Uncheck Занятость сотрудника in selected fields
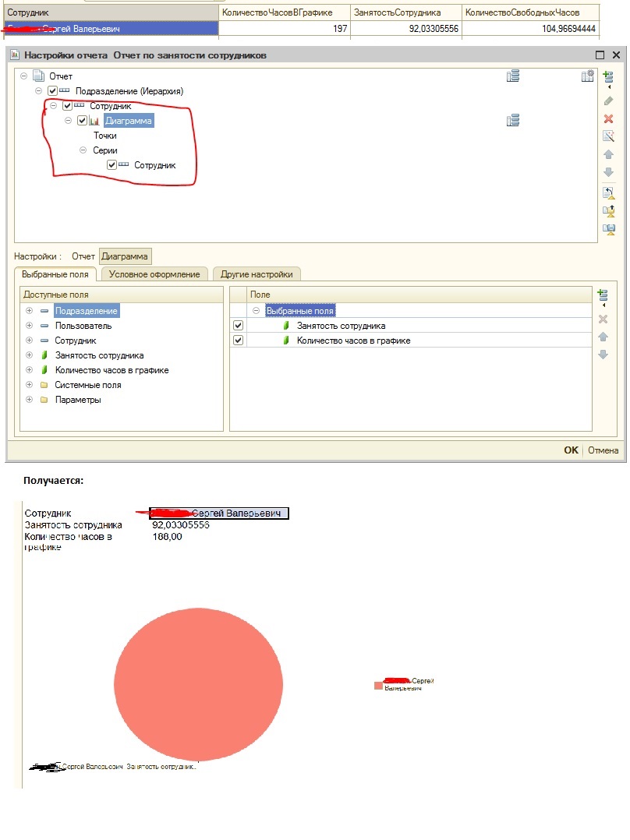Viewport: 630px width, 840px height. (x=238, y=325)
